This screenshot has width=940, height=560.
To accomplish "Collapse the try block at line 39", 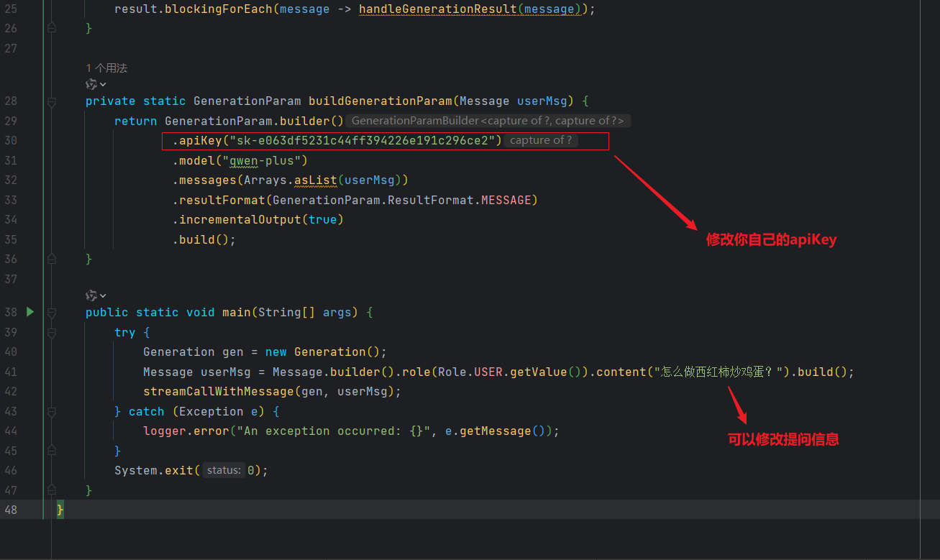I will pos(52,332).
